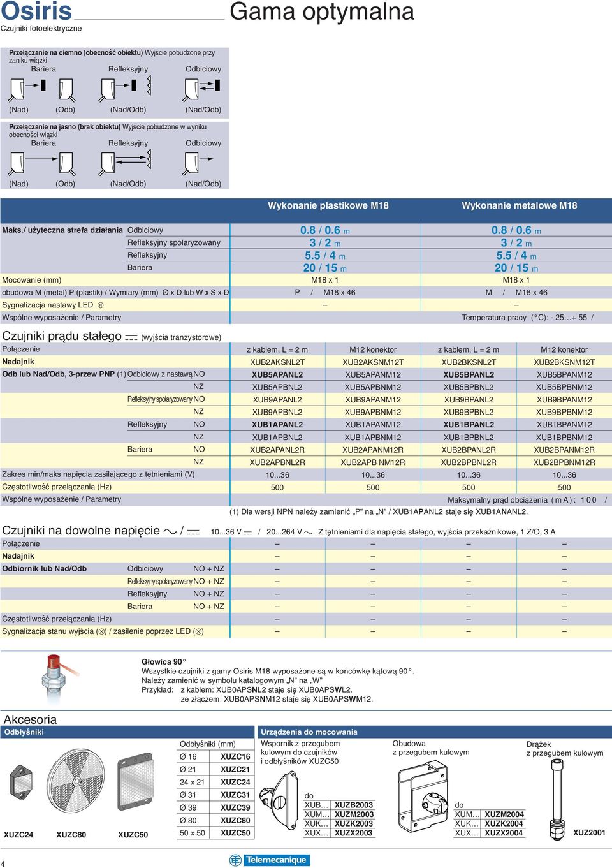Image resolution: width=612 pixels, height=868 pixels.
Task: Click the Czujniki fotoelektryczne subtitle
Action: pos(41,29)
